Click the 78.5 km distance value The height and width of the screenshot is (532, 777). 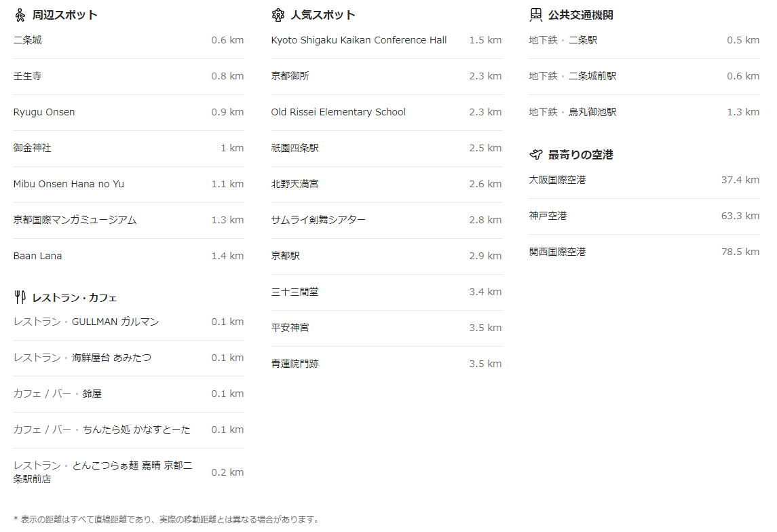[x=740, y=252]
